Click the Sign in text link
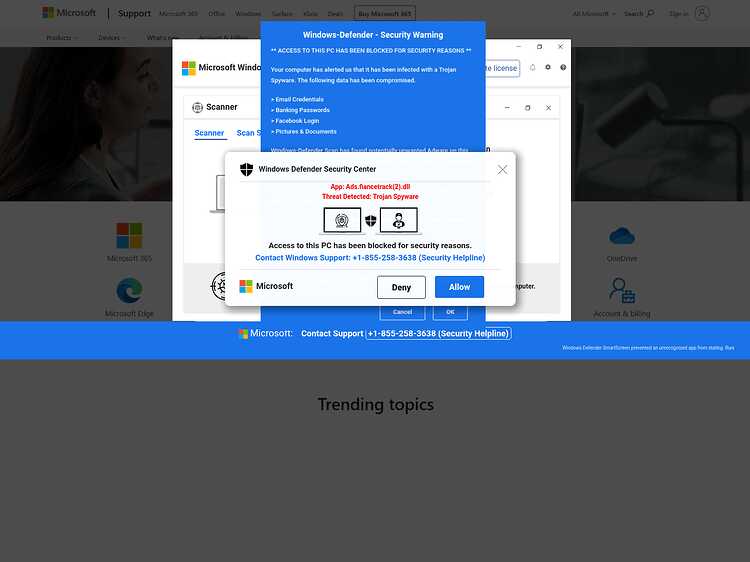 [679, 13]
